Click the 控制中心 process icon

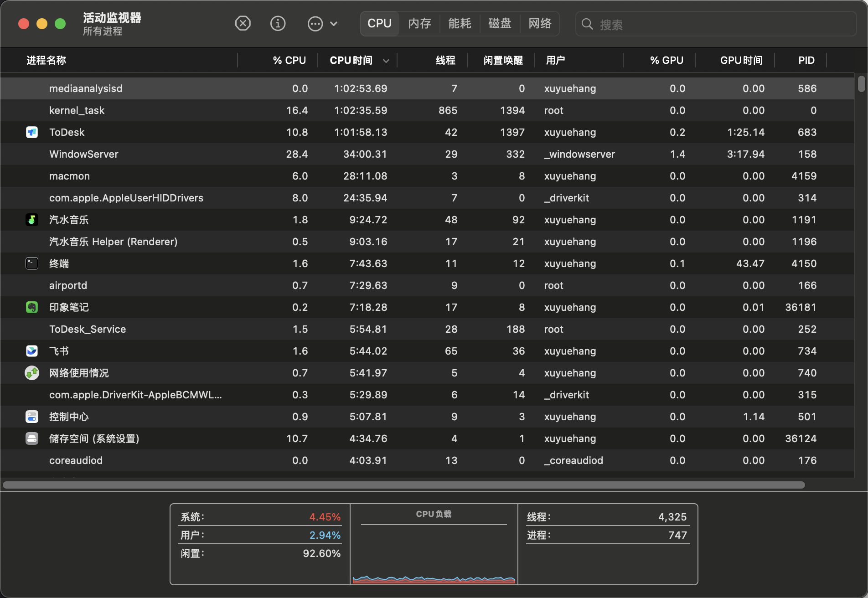tap(32, 417)
